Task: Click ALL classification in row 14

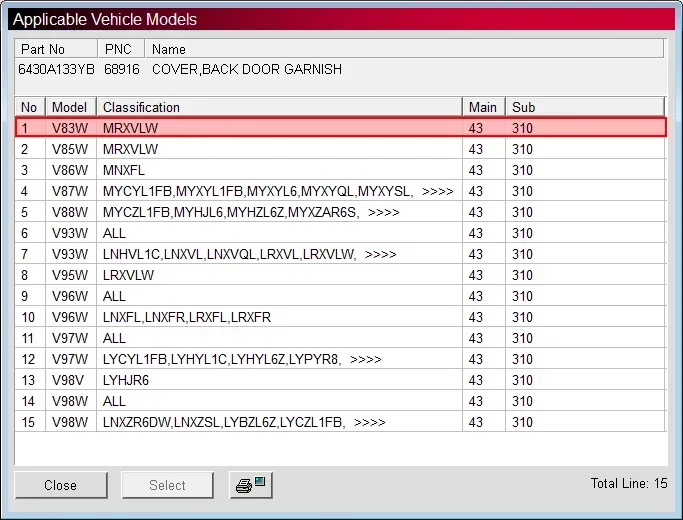Action: point(114,401)
